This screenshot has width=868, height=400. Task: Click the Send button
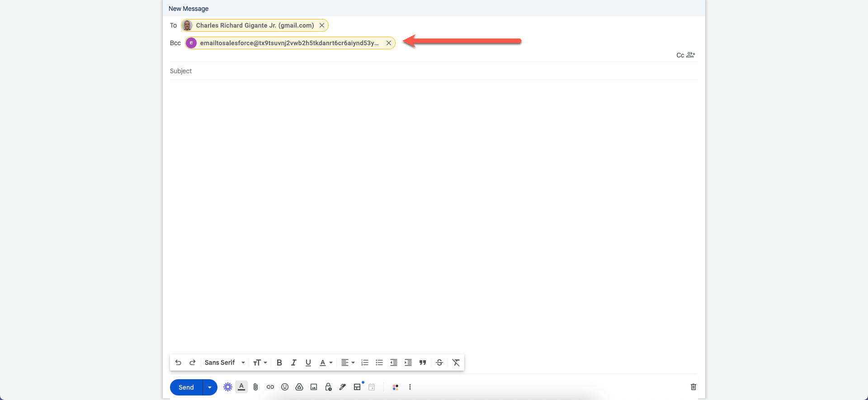[x=186, y=387]
